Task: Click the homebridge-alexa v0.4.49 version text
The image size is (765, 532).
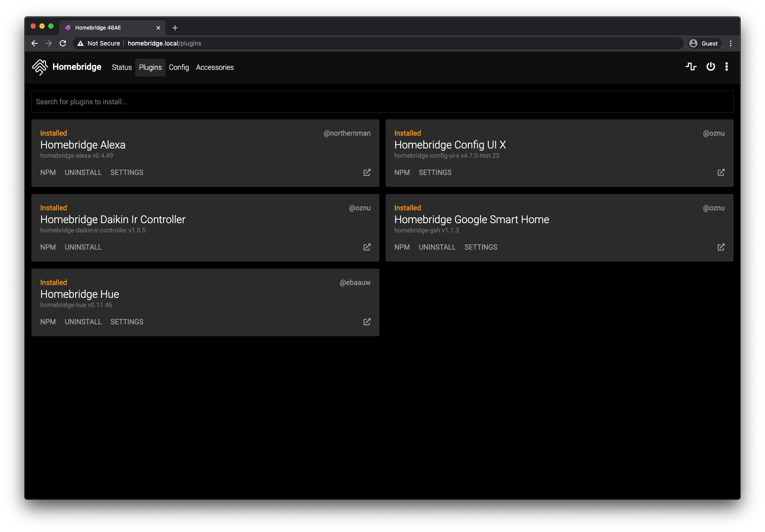Action: pyautogui.click(x=76, y=156)
